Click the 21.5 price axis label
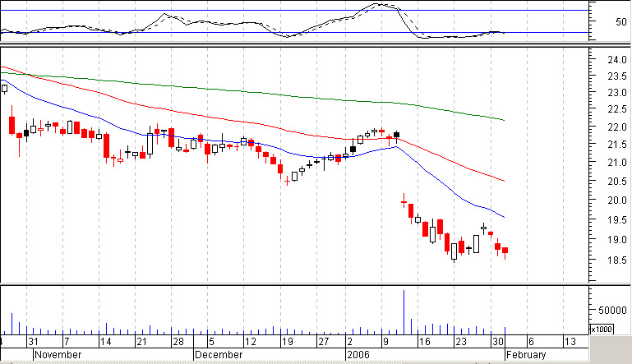The height and width of the screenshot is (364, 632). point(617,145)
